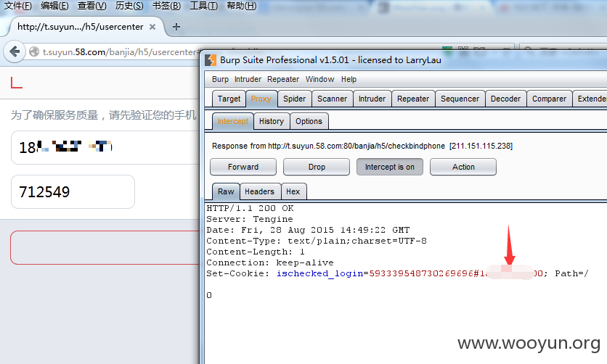
Task: Select the Intercept sub-tab
Action: [x=232, y=121]
